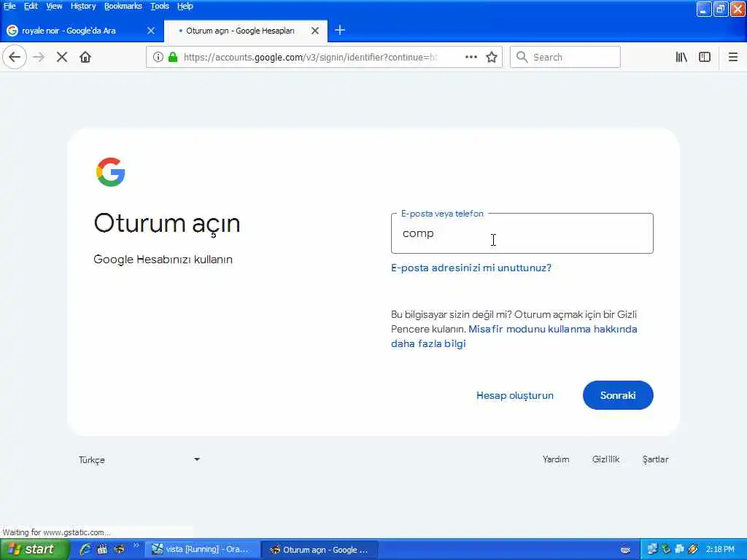This screenshot has width=747, height=560.
Task: Click the keyboard tray icon
Action: (x=625, y=550)
